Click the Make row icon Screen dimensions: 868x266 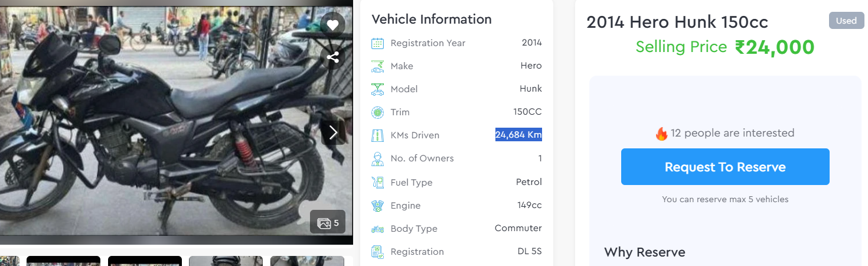pyautogui.click(x=377, y=66)
